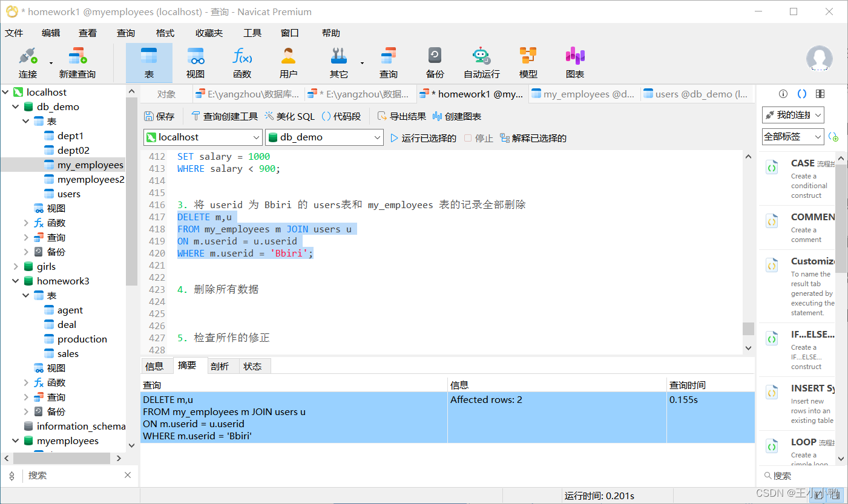This screenshot has height=504, width=848.
Task: Run the query with 运行已选择的
Action: click(x=423, y=138)
